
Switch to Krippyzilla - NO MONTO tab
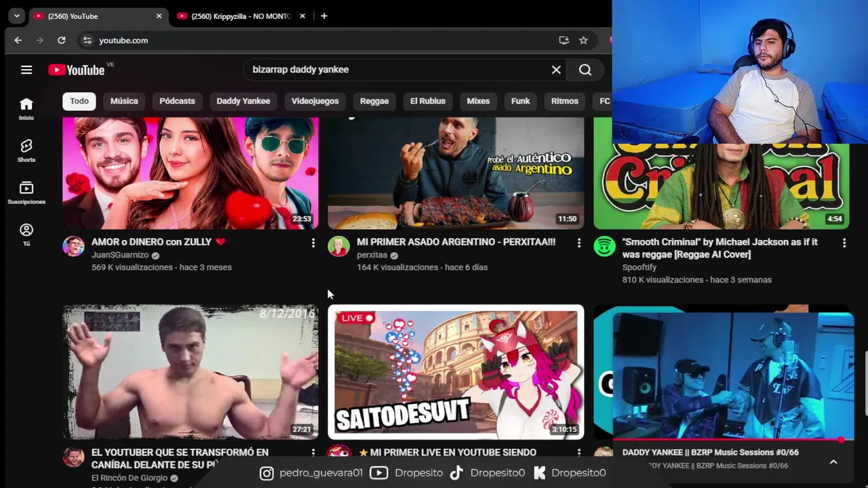pos(241,16)
